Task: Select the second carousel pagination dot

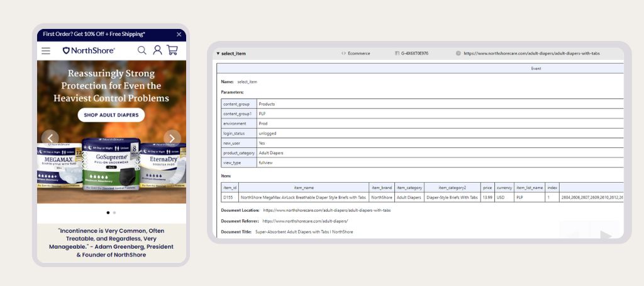Action: [x=114, y=213]
